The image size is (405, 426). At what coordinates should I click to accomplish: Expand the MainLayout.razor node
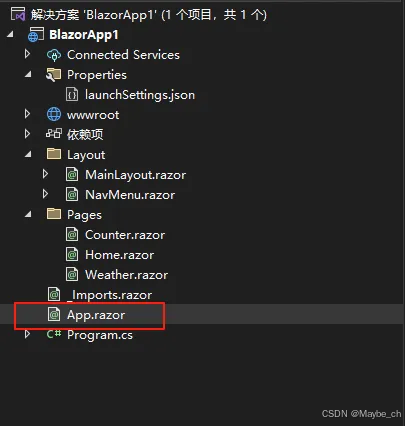point(45,174)
